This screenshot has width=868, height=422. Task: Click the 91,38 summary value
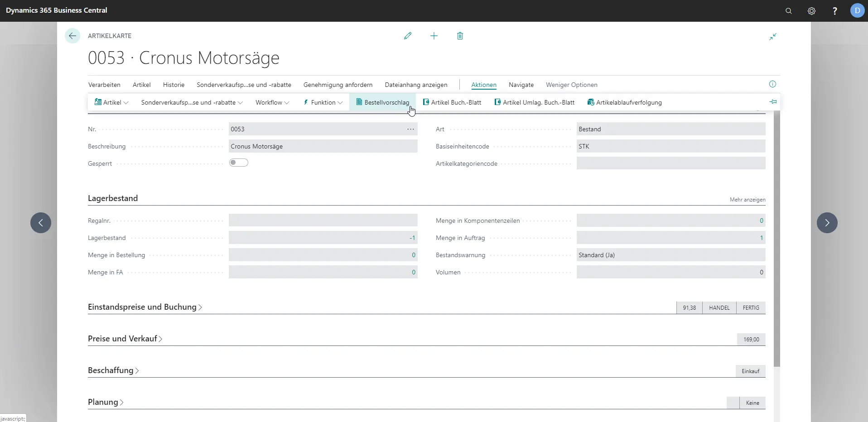(690, 308)
